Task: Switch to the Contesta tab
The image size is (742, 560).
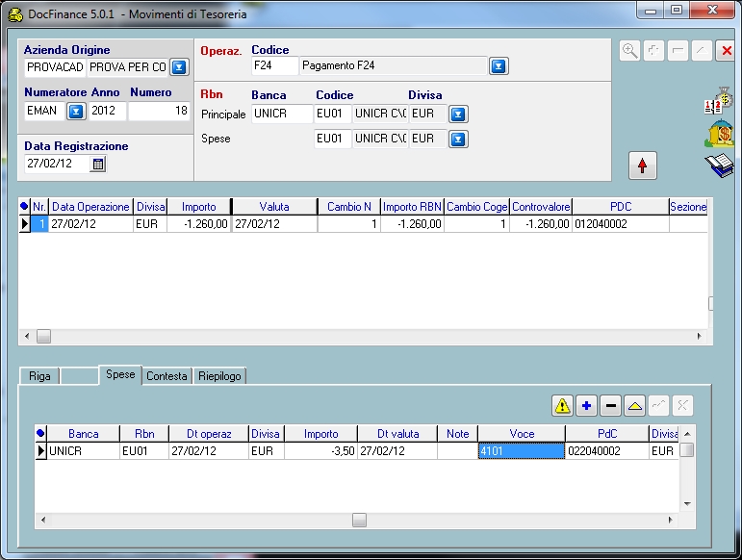Action: pos(166,376)
